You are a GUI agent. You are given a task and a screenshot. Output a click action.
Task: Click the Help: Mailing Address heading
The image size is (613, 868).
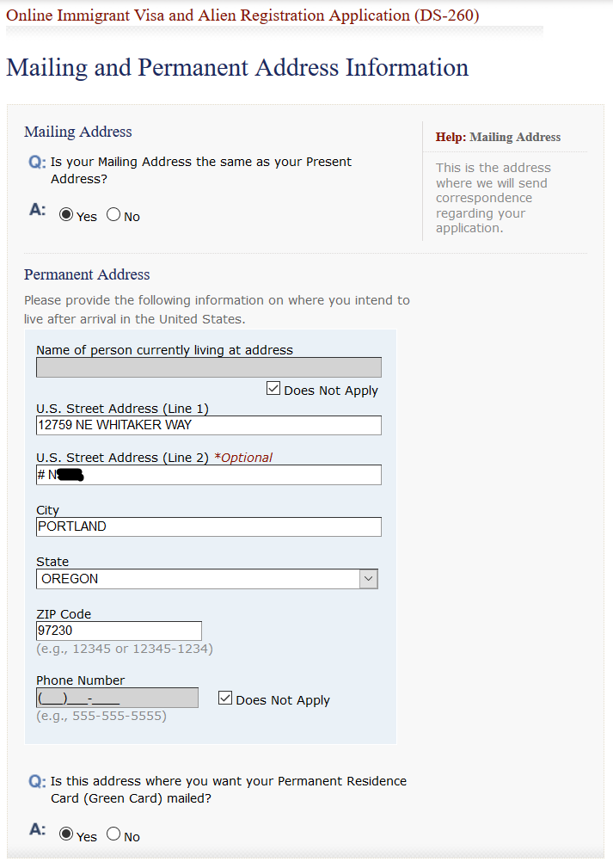click(x=498, y=137)
